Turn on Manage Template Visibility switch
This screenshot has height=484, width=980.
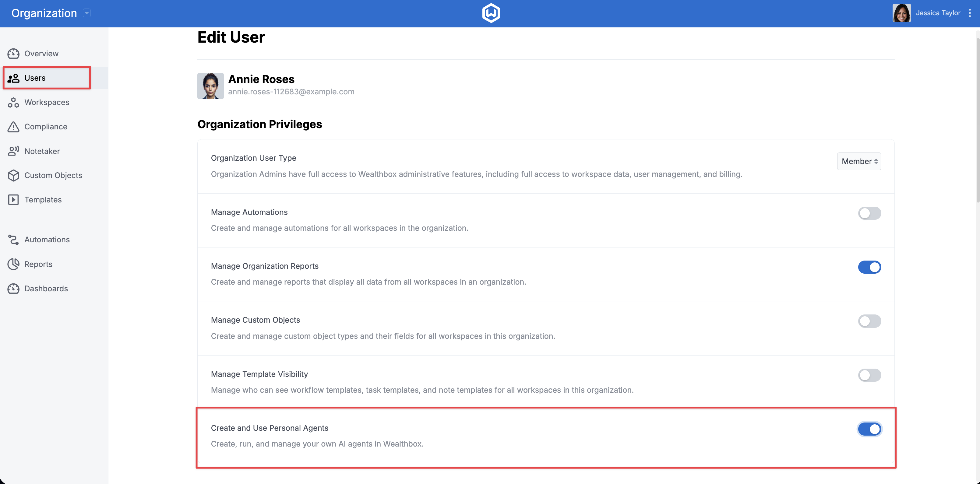[869, 375]
